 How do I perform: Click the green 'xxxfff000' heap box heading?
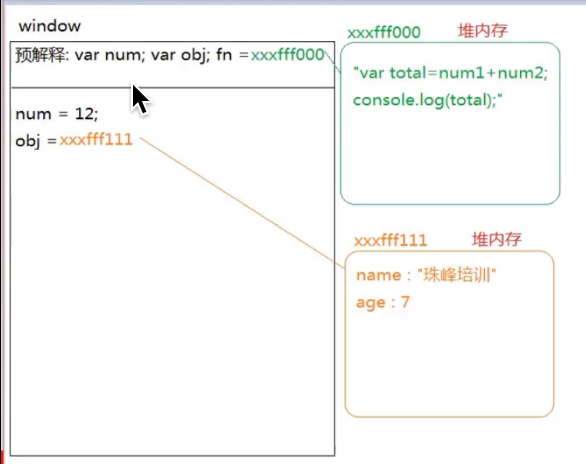click(384, 33)
